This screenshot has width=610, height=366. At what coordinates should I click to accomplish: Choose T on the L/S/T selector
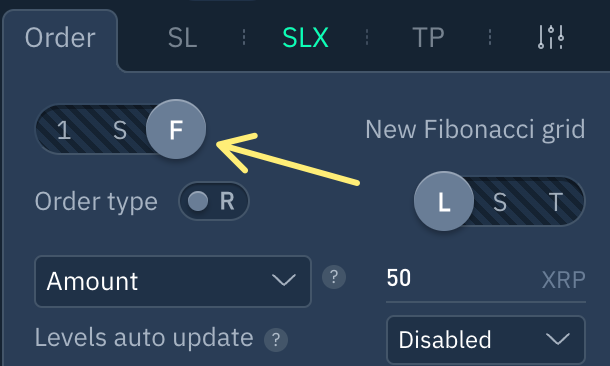tap(556, 202)
